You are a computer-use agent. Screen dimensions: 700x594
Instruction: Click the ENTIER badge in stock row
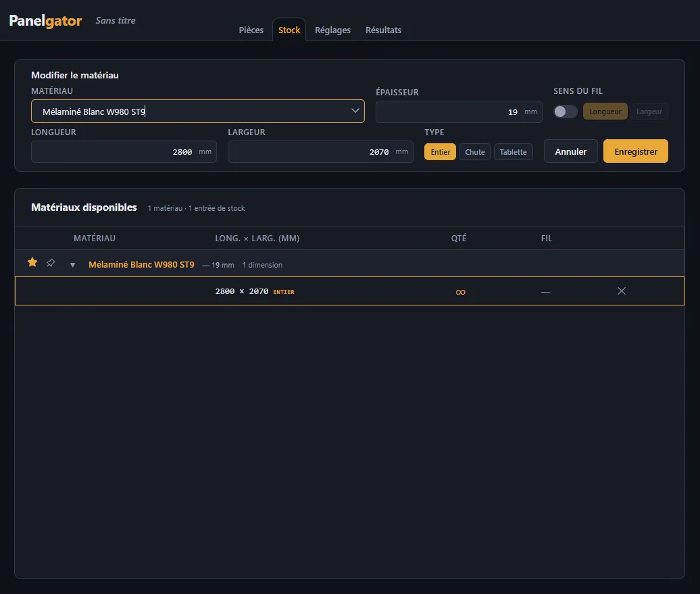[x=284, y=292]
